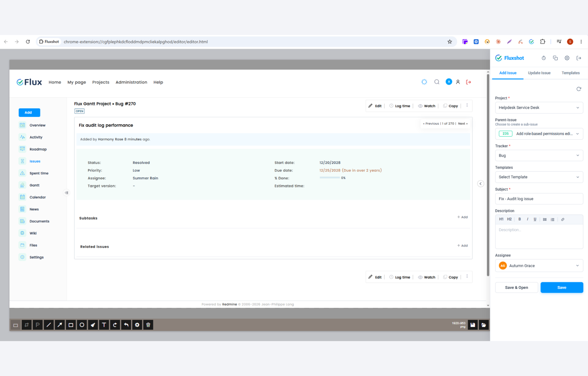Image resolution: width=588 pixels, height=376 pixels.
Task: Click the Save & Open button
Action: [x=517, y=288]
